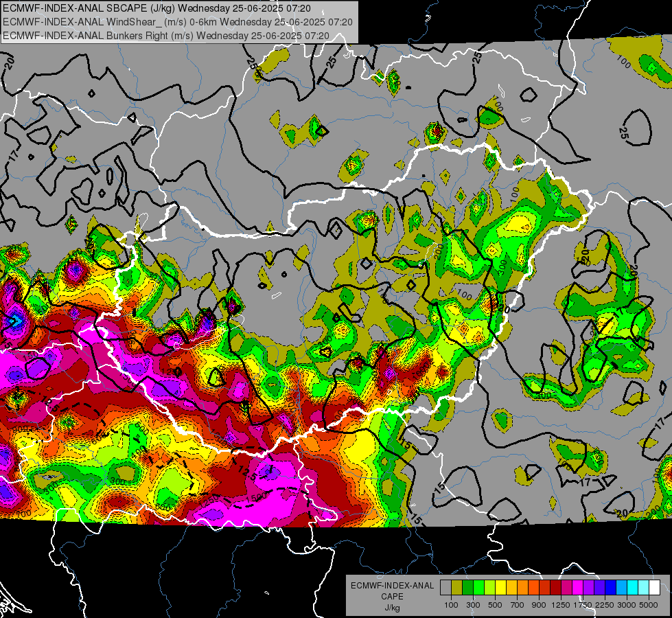This screenshot has width=672, height=618.
Task: Select the brick red legend swatch
Action: (x=545, y=588)
